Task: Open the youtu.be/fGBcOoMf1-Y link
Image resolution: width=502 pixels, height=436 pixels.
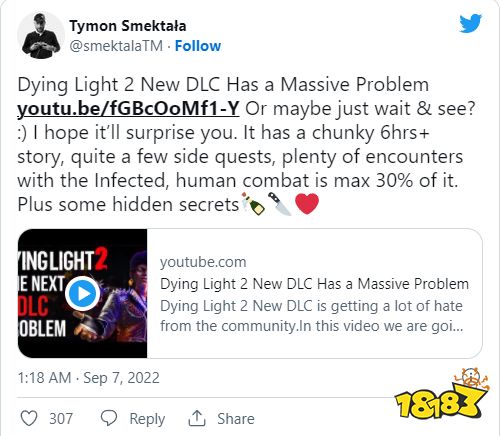Action: point(128,108)
